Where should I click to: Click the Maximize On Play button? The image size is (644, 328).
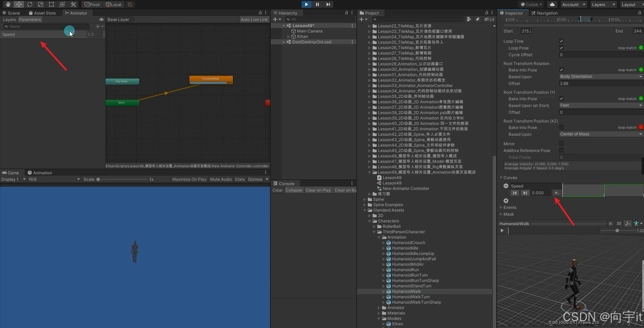point(189,179)
